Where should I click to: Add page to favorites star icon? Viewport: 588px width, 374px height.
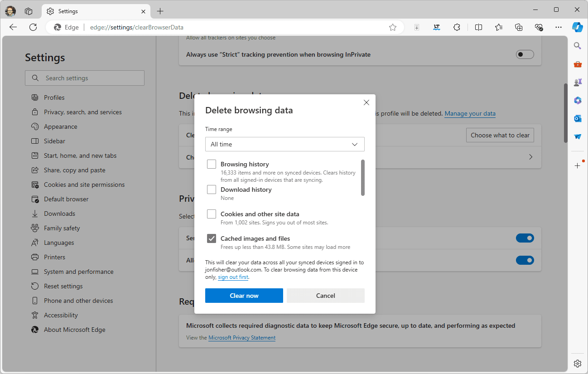393,27
